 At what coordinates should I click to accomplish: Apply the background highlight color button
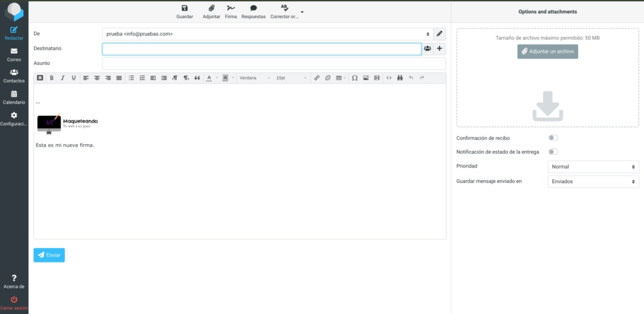tap(225, 77)
